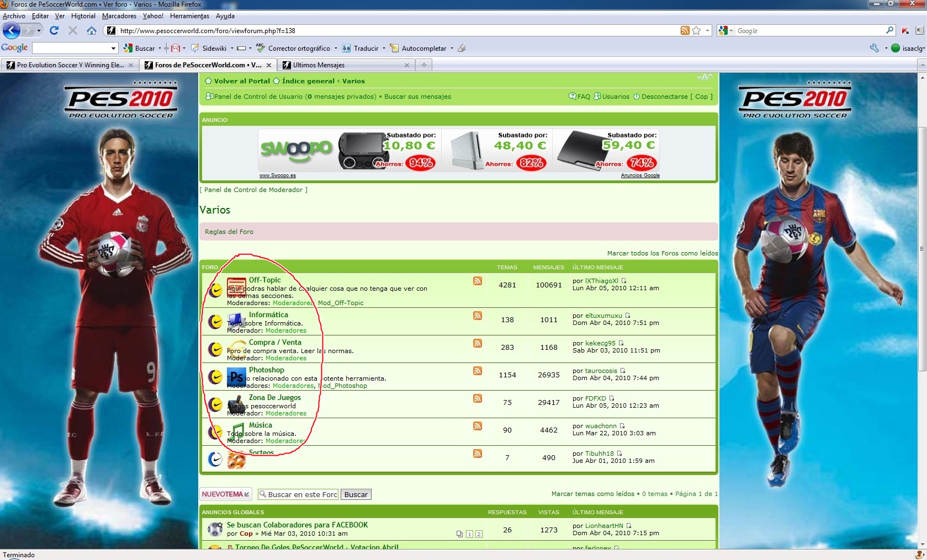Click the highlighter pen icon in Google Toolbar
The image size is (927, 560).
tap(462, 48)
